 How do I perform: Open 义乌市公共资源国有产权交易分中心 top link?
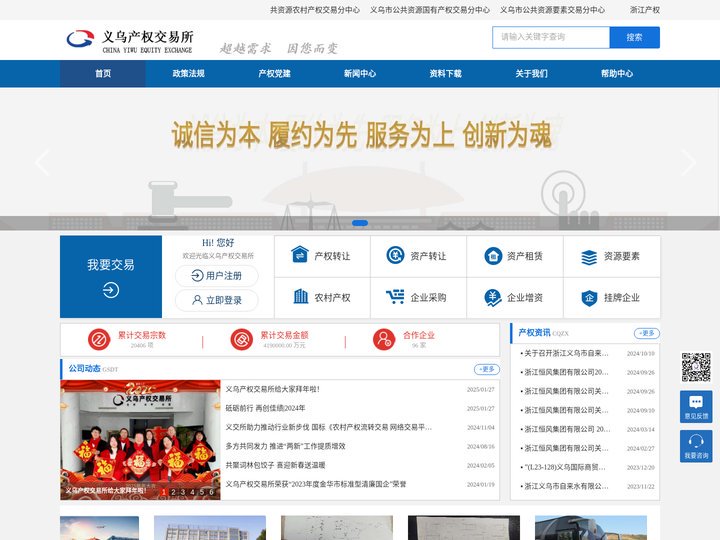pyautogui.click(x=429, y=10)
